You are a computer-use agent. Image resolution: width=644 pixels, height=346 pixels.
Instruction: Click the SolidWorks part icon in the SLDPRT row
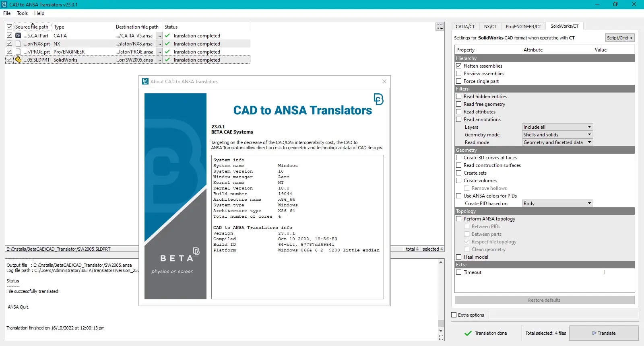pyautogui.click(x=18, y=60)
